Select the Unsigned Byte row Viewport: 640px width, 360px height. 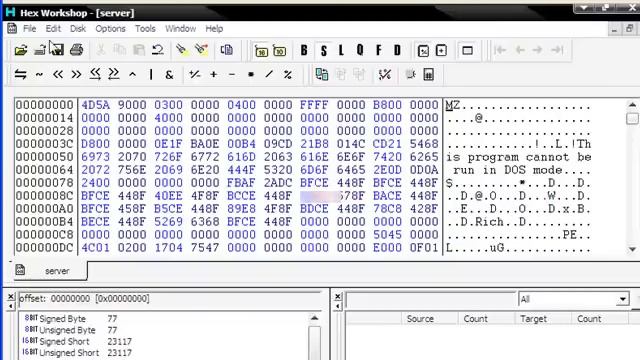pyautogui.click(x=71, y=330)
